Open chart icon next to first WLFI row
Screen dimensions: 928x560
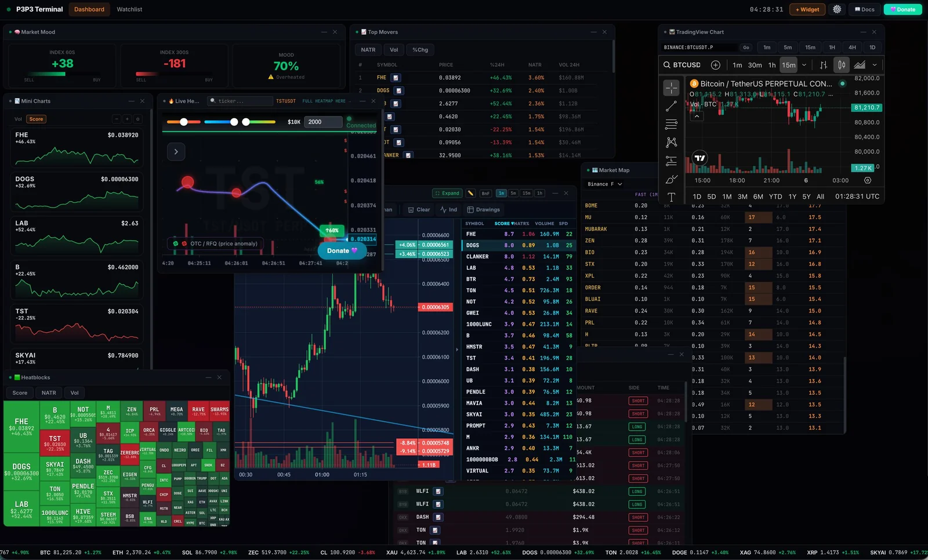coord(438,491)
